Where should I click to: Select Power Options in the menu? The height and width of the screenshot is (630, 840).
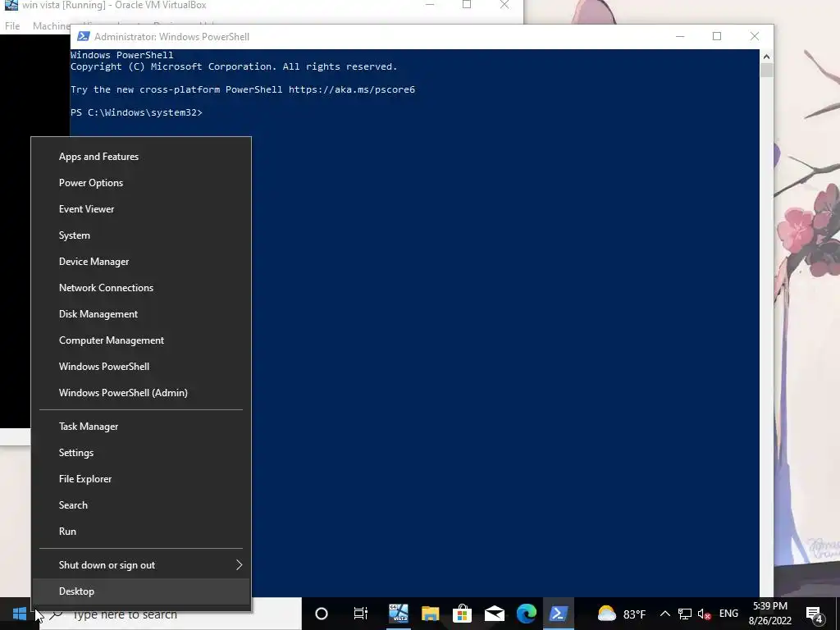pos(141,183)
